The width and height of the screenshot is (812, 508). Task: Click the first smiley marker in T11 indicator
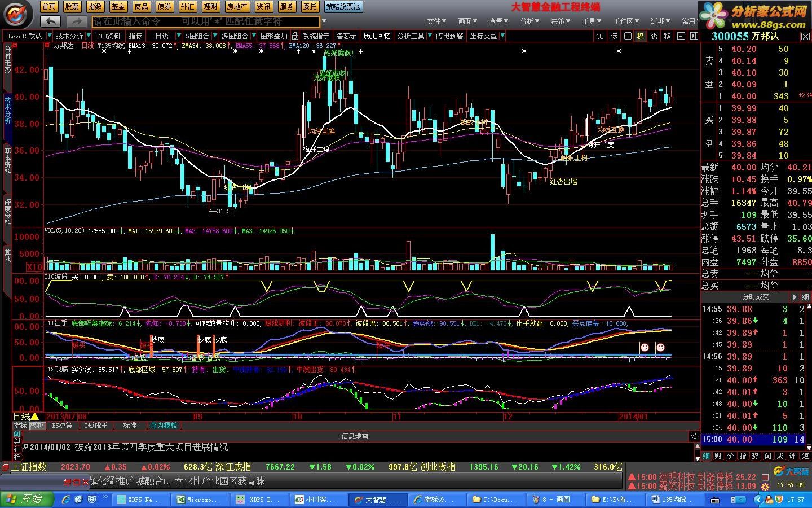(x=644, y=347)
